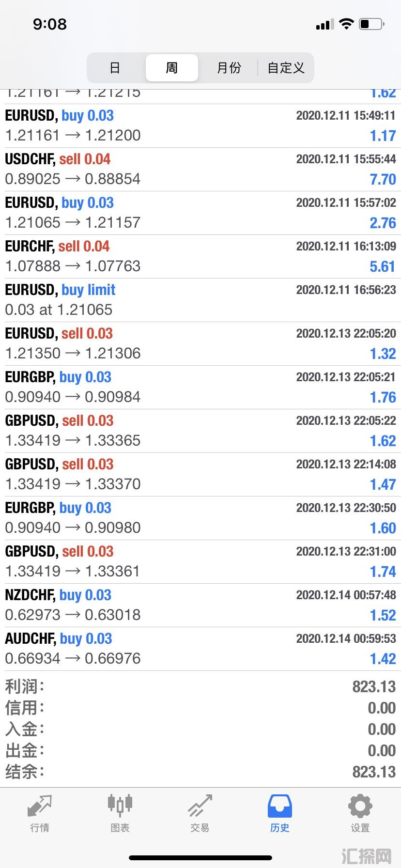Tap the battery status icon

[x=372, y=24]
